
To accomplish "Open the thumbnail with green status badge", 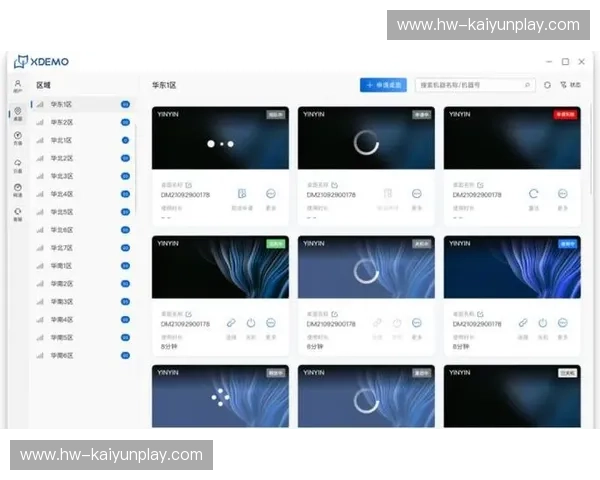I will coord(220,267).
